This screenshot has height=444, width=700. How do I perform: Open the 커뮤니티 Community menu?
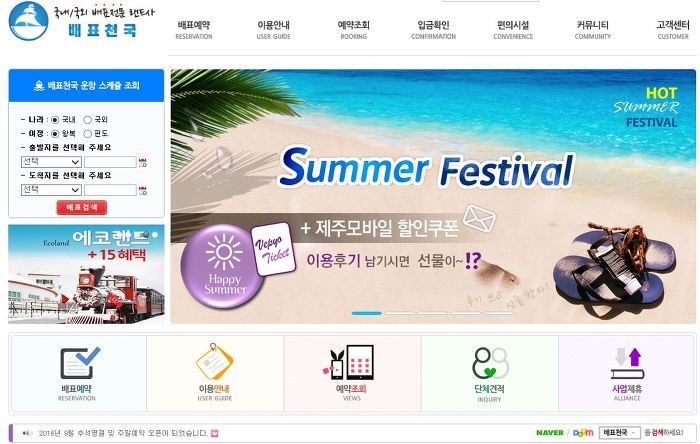592,29
